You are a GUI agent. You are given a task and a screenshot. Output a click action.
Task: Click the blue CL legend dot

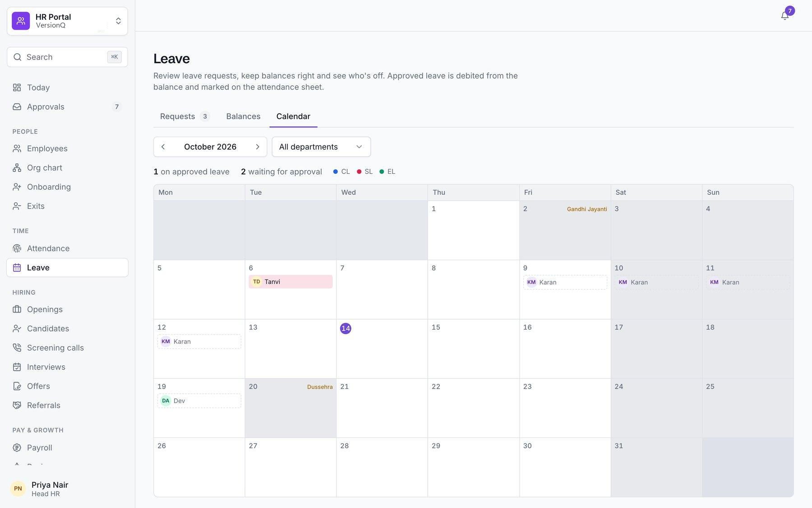(x=335, y=172)
